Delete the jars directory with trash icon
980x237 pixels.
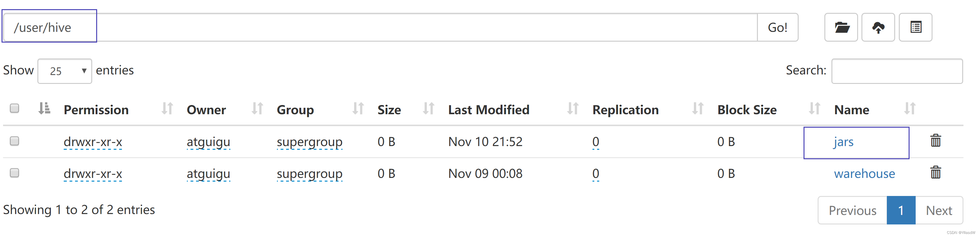coord(936,141)
